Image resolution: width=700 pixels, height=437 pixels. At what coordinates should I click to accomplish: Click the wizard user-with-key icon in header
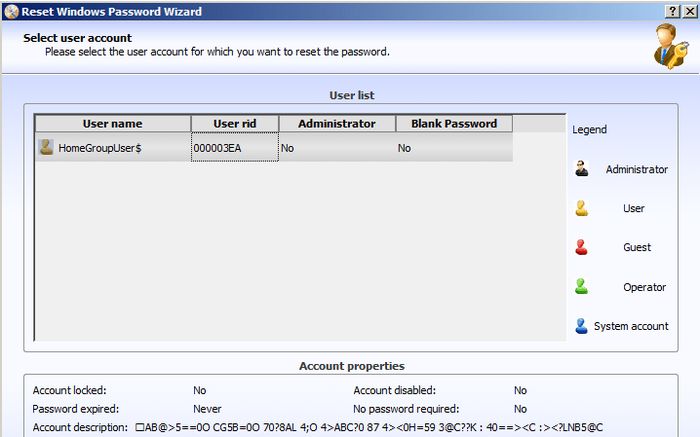667,44
